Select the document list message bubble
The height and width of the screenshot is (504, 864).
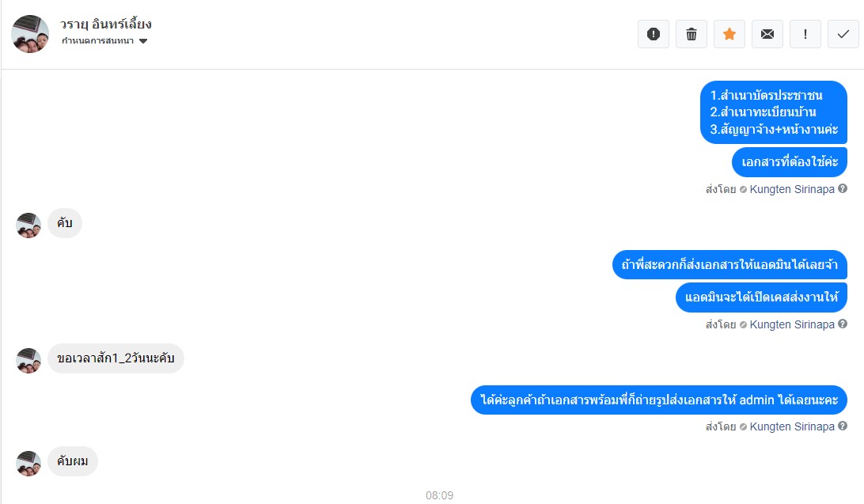pos(774,112)
